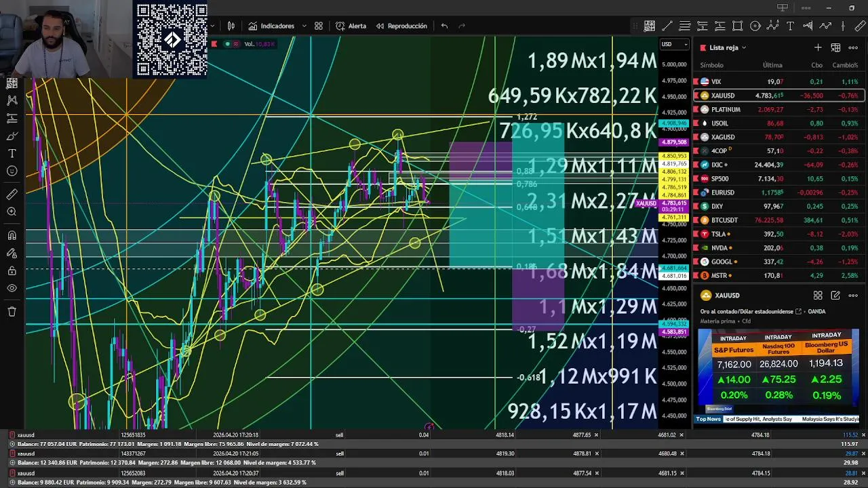Viewport: 868px width, 488px height.
Task: Add a note for XAUUSD
Action: pos(835,296)
